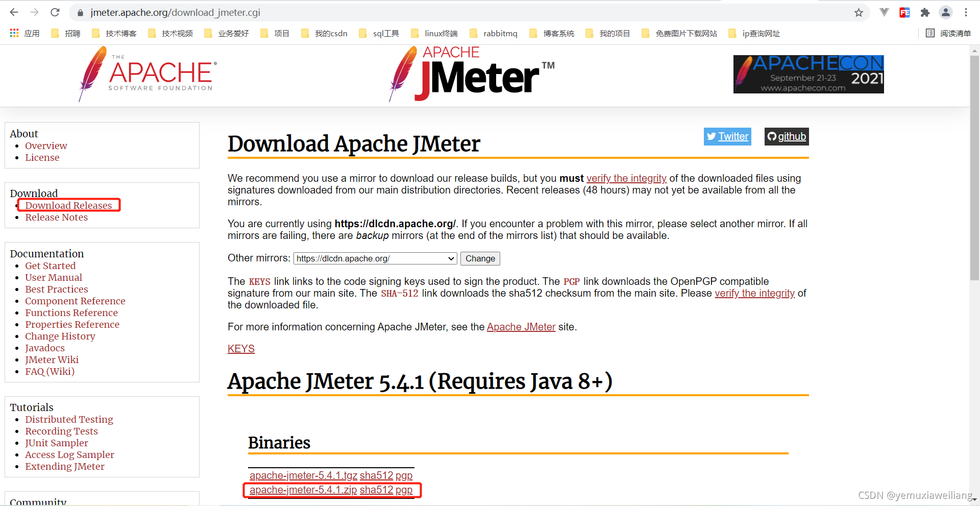
Task: Click the gray V extension icon
Action: [884, 12]
